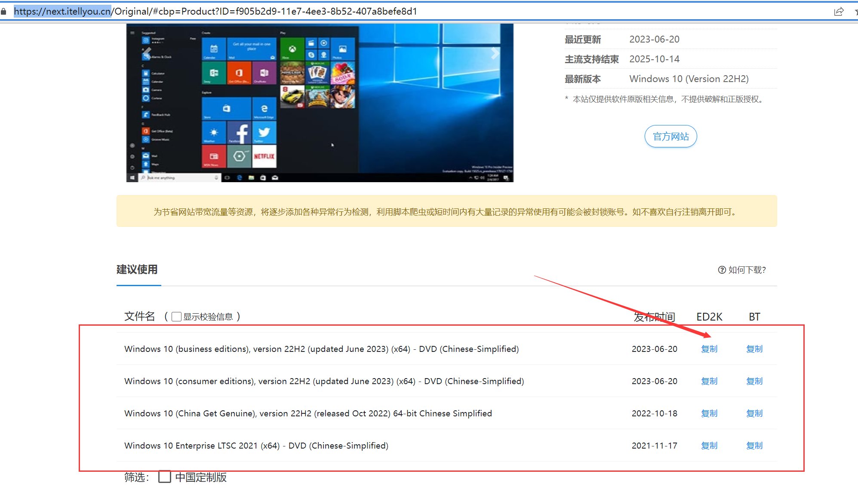Copy BT link for China Get Genuine row
Viewport: 858px width, 504px height.
(754, 413)
